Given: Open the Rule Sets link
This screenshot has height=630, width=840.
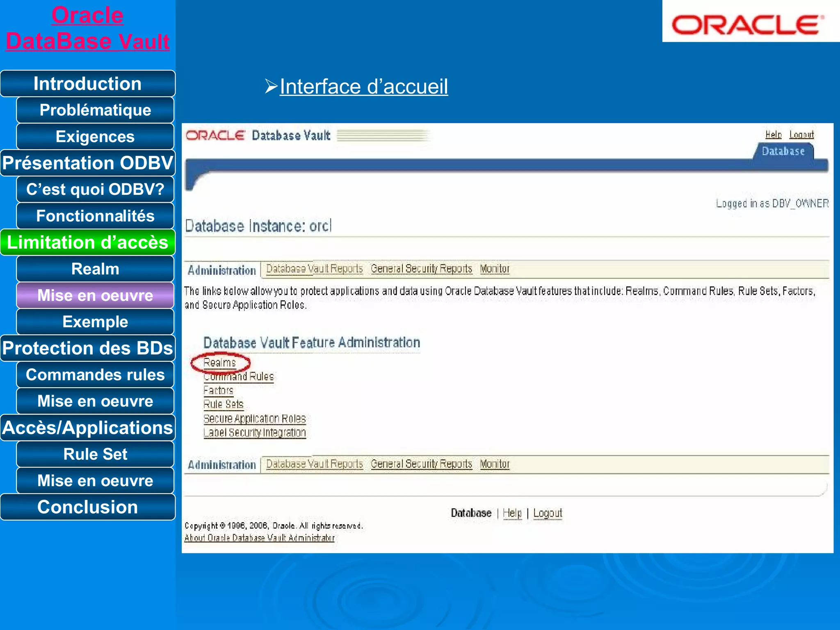Looking at the screenshot, I should click(x=224, y=405).
